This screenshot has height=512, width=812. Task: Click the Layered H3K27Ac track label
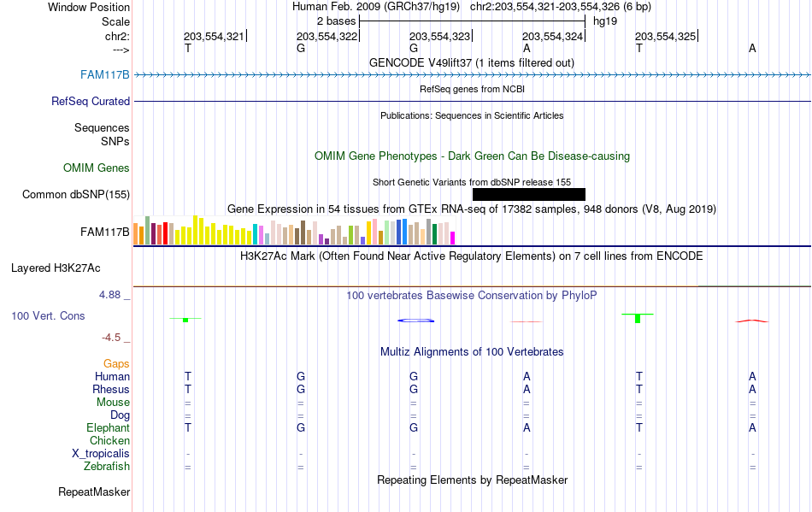tap(56, 268)
